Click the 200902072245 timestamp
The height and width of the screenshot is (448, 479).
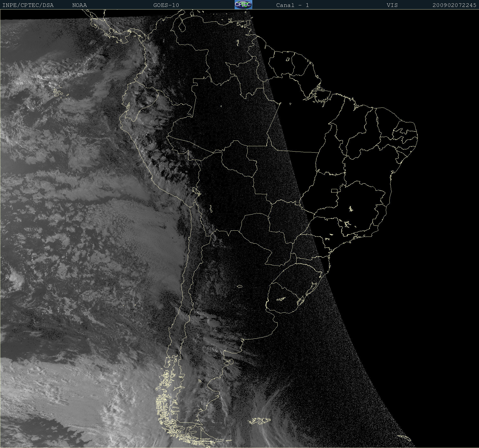[454, 5]
